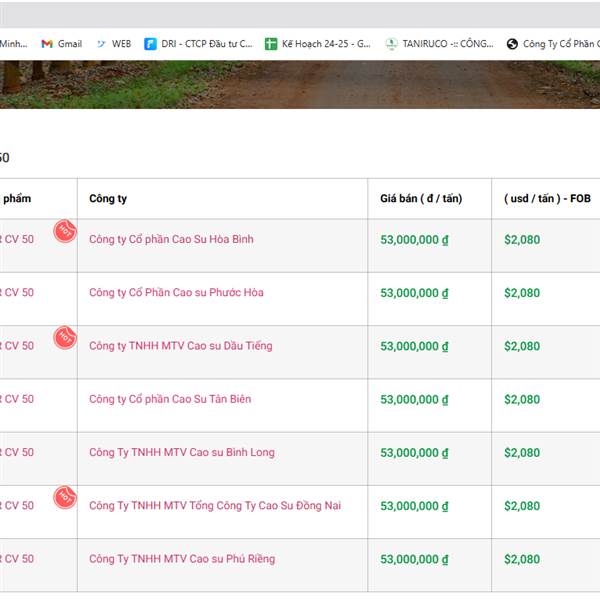Screen dimensions: 600x600
Task: Open the WEB bookmark
Action: [x=114, y=44]
